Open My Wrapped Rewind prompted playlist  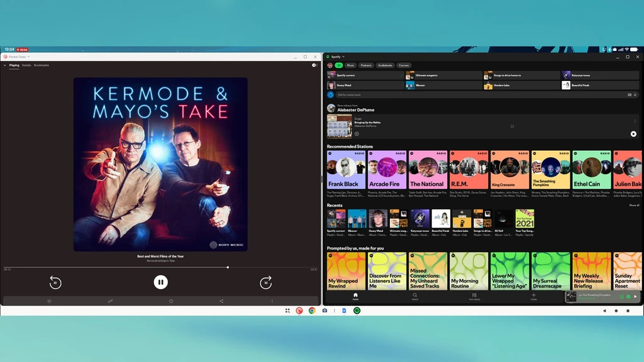[x=346, y=271]
